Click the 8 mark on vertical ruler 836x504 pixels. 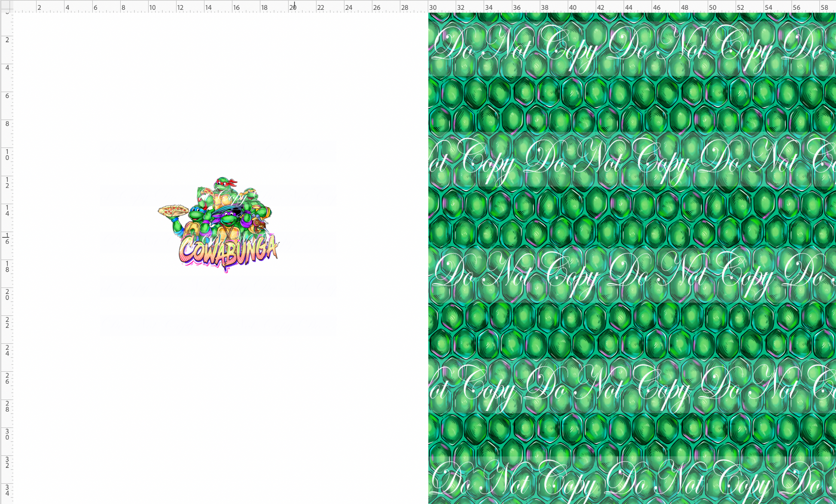click(x=7, y=124)
